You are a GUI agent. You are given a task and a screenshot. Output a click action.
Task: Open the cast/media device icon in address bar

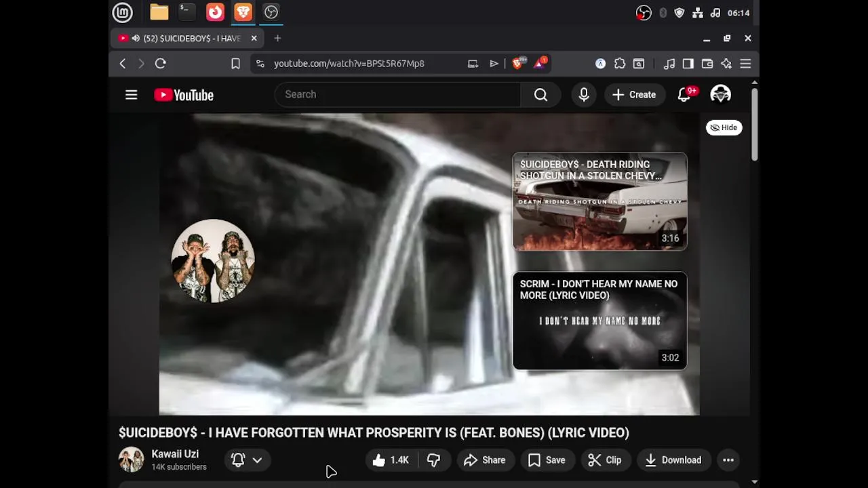[x=473, y=64]
